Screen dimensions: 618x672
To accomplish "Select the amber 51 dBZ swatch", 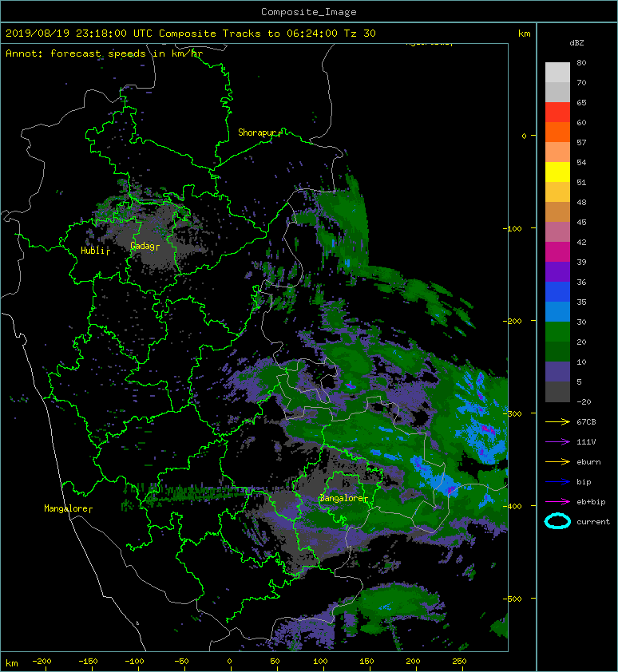I will click(x=557, y=192).
